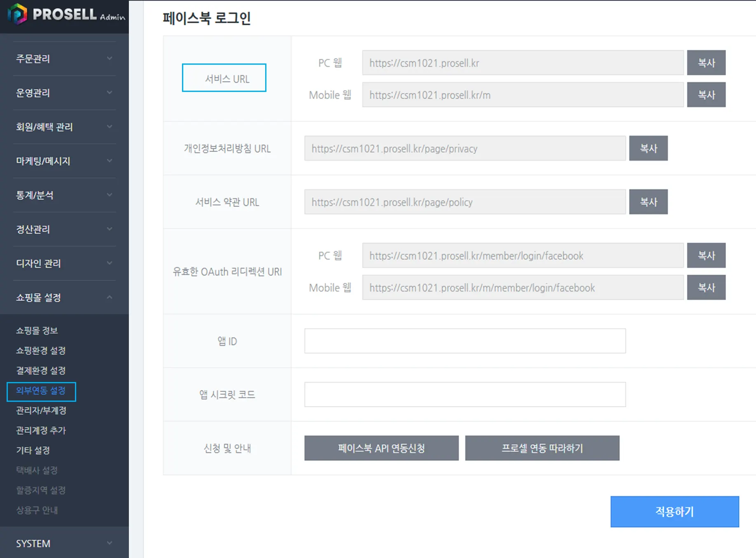This screenshot has width=756, height=558.
Task: Copy the PC 웹 service URL
Action: tap(706, 63)
